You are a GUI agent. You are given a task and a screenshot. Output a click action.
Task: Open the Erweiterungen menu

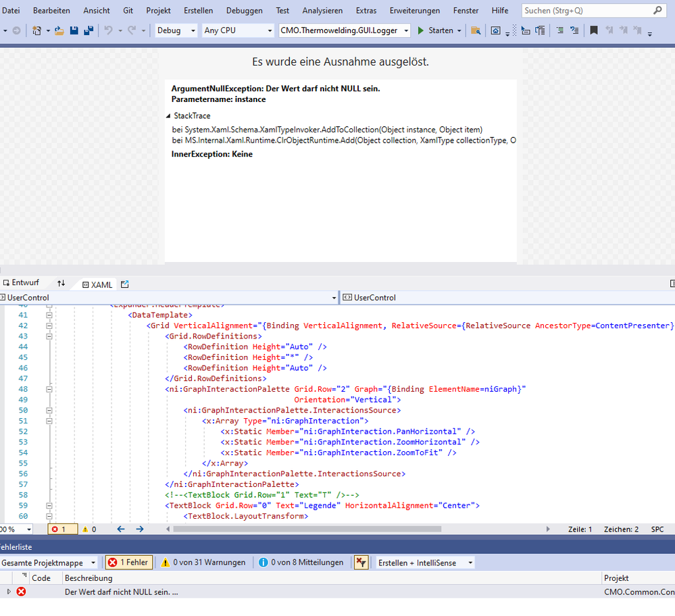[x=415, y=10]
